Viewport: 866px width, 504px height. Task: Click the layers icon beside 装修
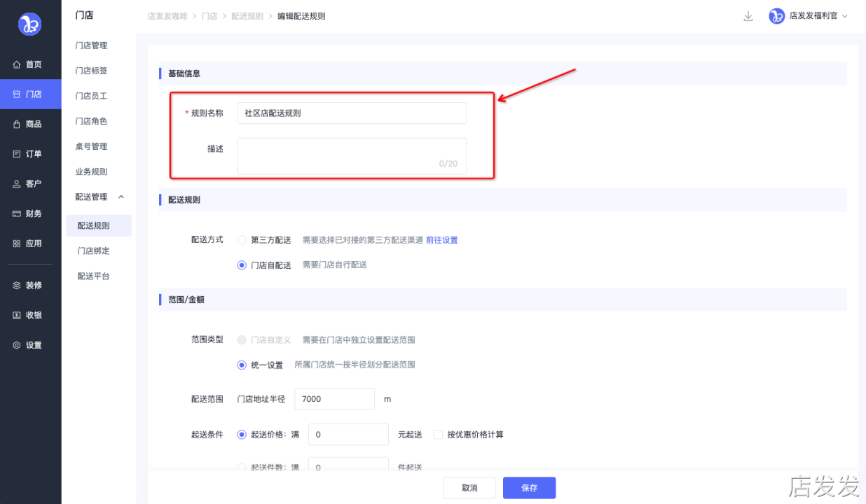[x=17, y=286]
